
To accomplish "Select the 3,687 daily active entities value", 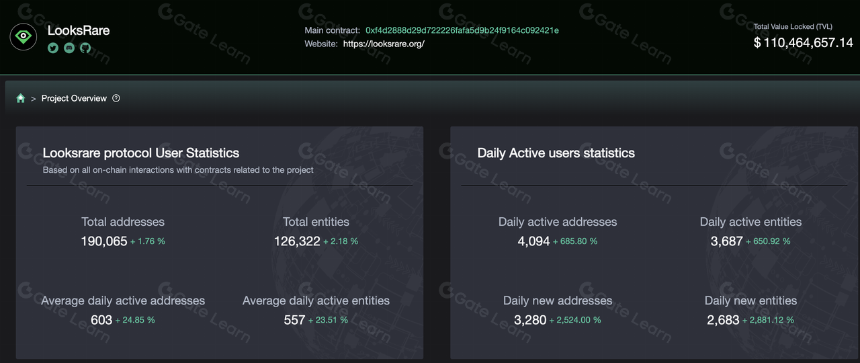I will click(727, 241).
